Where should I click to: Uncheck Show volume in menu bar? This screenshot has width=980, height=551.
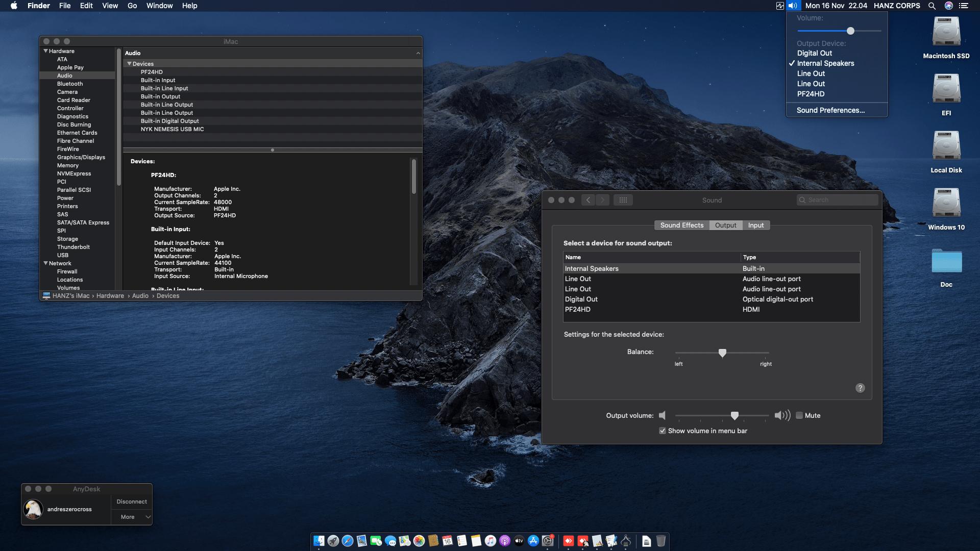[663, 431]
